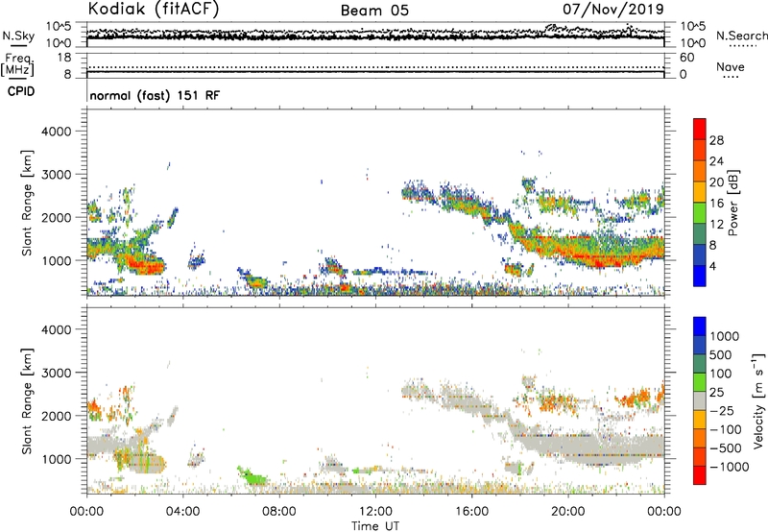Click the blue bottom of Power colorbar

pos(700,276)
